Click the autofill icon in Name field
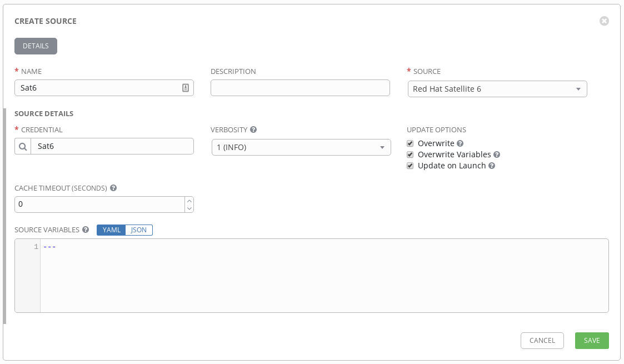The height and width of the screenshot is (364, 624). (x=186, y=88)
